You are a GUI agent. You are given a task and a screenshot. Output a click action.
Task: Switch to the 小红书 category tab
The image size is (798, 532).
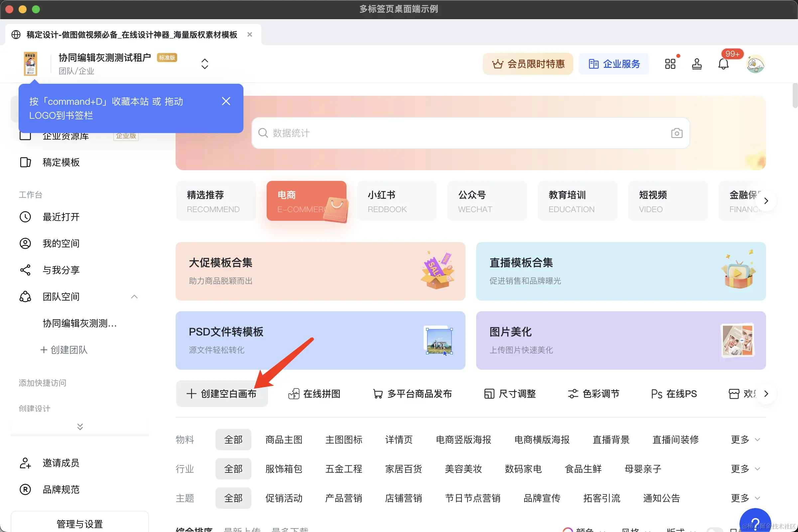[396, 201]
